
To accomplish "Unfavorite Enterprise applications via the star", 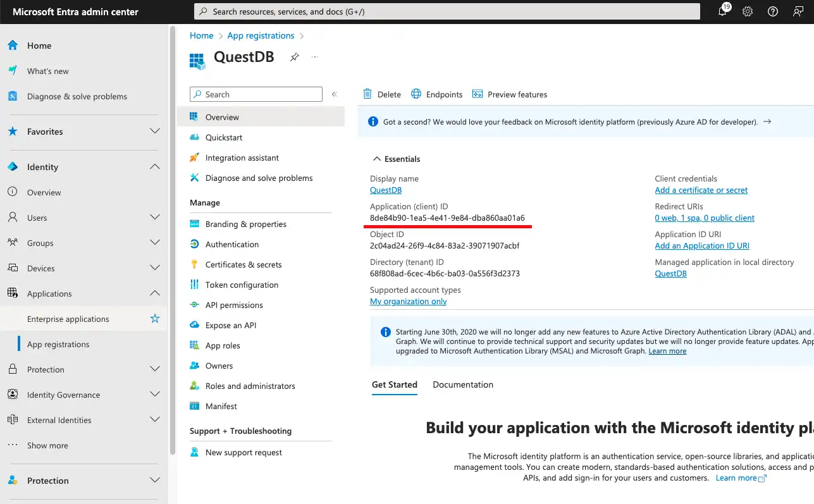I will tap(154, 319).
